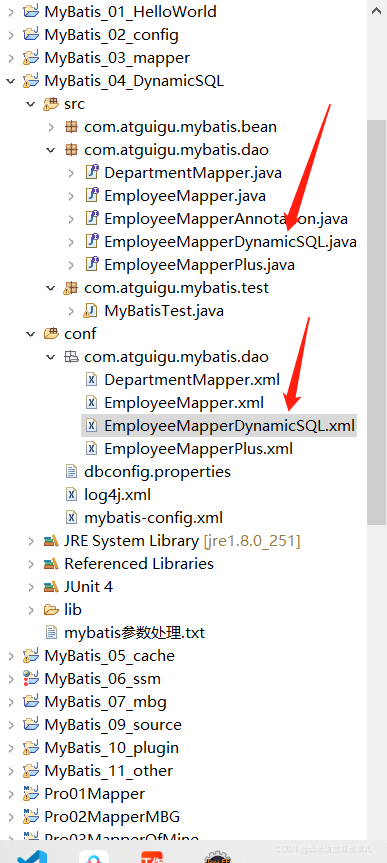The image size is (387, 863).
Task: Click the mybatis参数处理.txt file icon
Action: click(x=51, y=633)
